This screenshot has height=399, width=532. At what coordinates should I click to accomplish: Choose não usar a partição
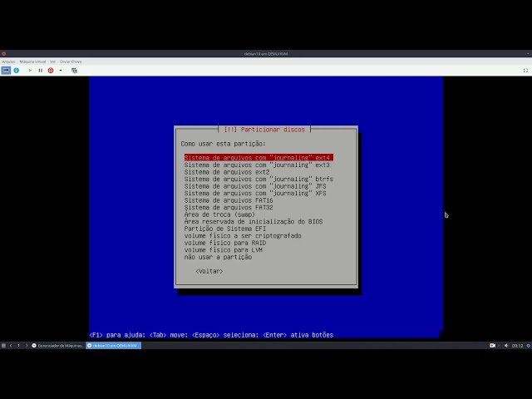point(218,257)
